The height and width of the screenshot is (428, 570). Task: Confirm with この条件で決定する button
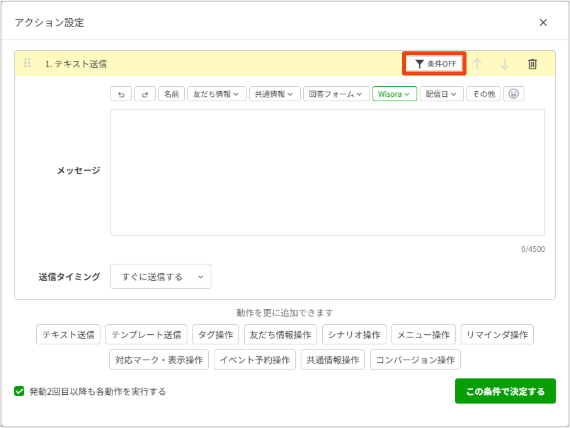click(505, 391)
